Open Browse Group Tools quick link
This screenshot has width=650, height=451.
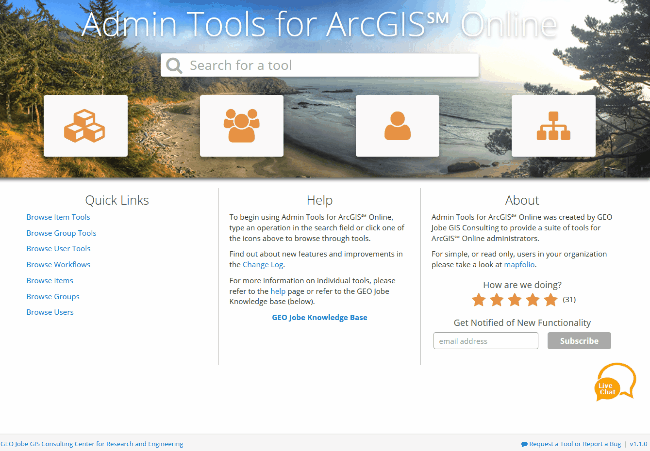61,233
